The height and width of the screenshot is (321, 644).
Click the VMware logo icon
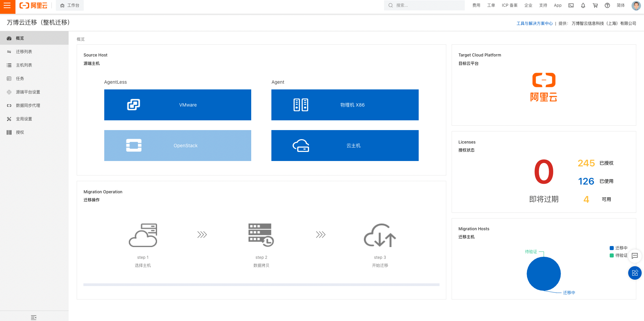[134, 105]
